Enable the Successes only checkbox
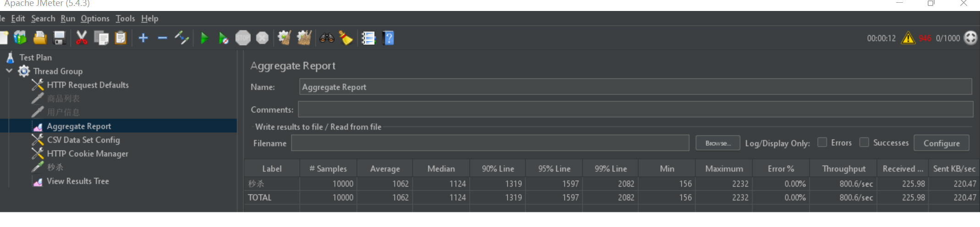The image size is (980, 227). tap(864, 142)
